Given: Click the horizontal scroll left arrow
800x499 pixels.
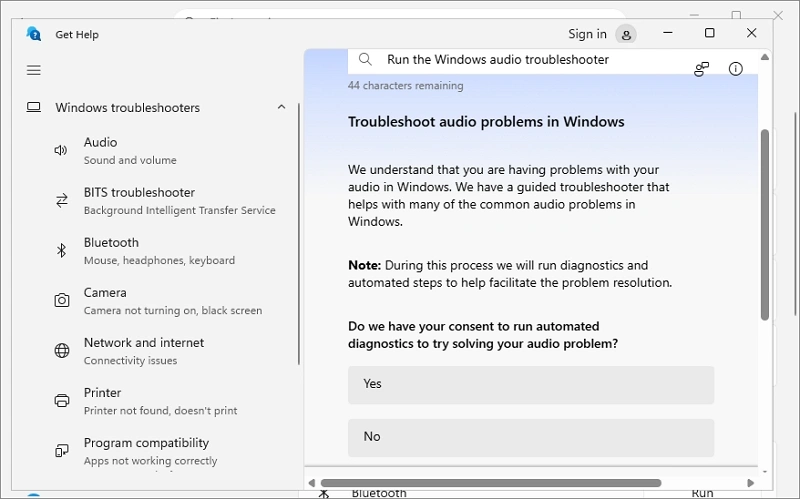Looking at the screenshot, I should click(x=312, y=483).
